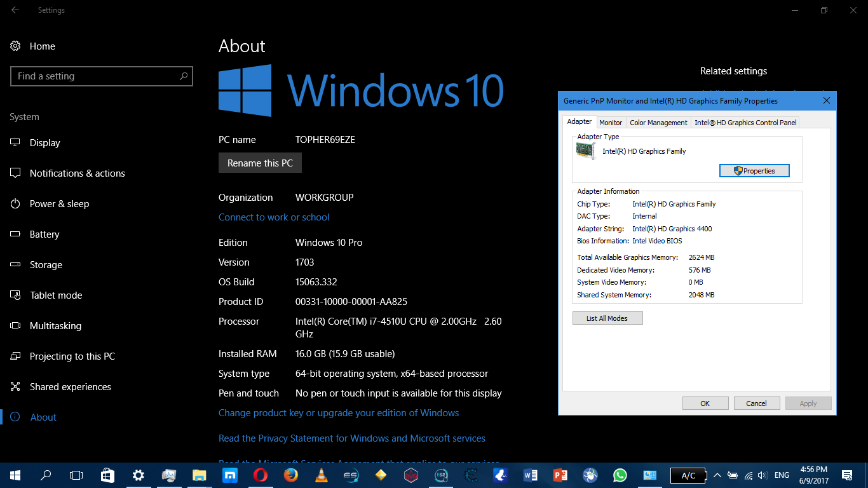Click the Adapter String Intel(R) HD Graphics 4400
This screenshot has height=488, width=868.
[672, 229]
